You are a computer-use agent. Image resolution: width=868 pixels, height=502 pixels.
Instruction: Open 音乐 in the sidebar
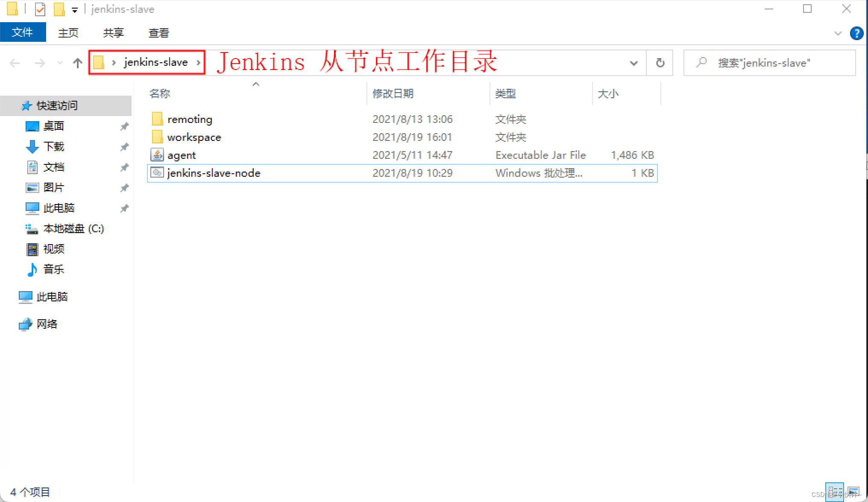pos(54,269)
